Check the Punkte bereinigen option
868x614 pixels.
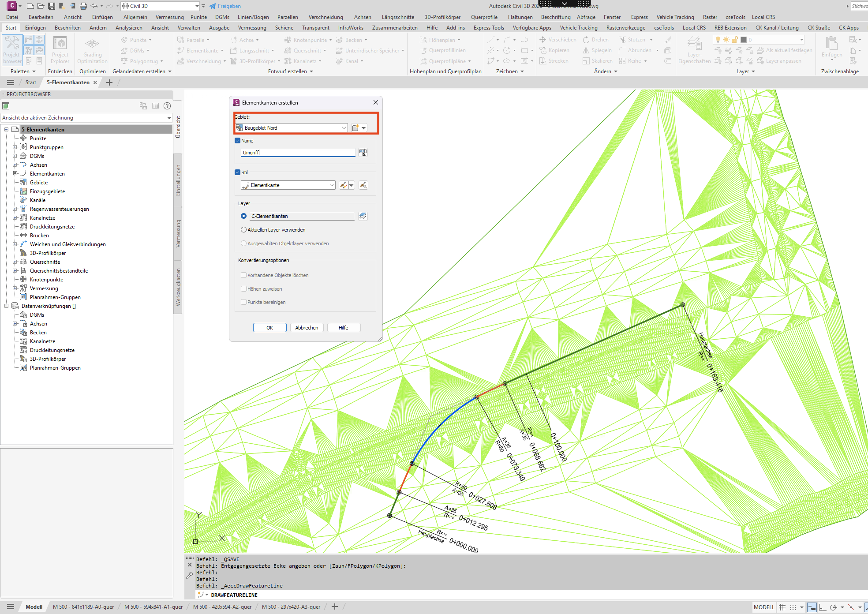pos(243,302)
